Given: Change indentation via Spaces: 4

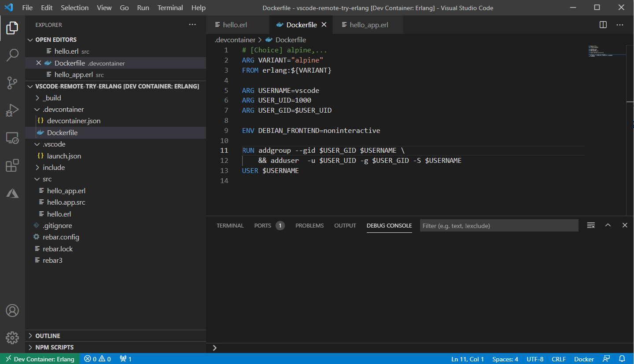Looking at the screenshot, I should tap(505, 359).
